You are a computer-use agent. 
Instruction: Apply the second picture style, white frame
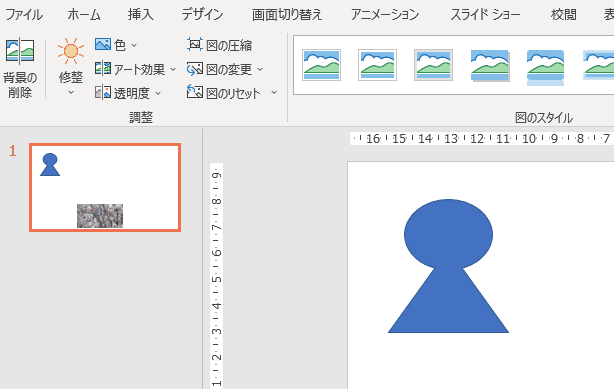[377, 65]
